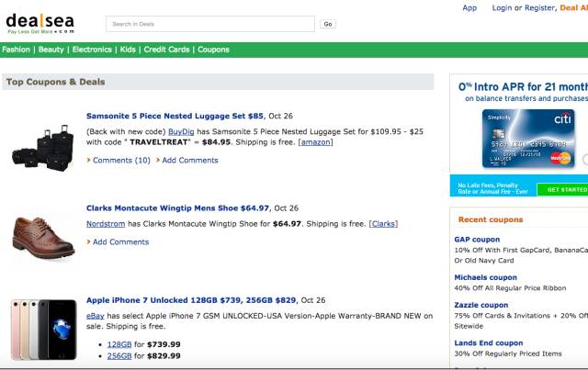Follow the [Clarks] comparison link

pos(383,224)
